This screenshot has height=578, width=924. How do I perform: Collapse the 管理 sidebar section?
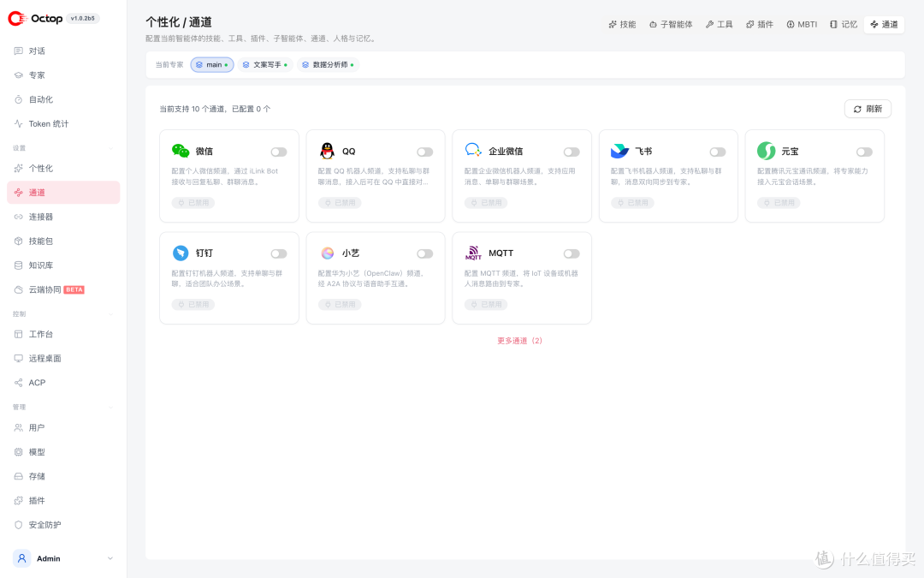[110, 407]
